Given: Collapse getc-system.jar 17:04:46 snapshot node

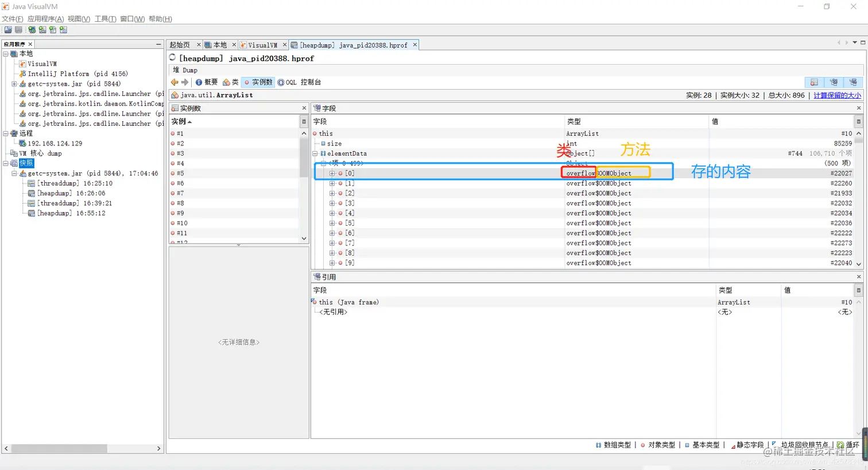Looking at the screenshot, I should (14, 174).
